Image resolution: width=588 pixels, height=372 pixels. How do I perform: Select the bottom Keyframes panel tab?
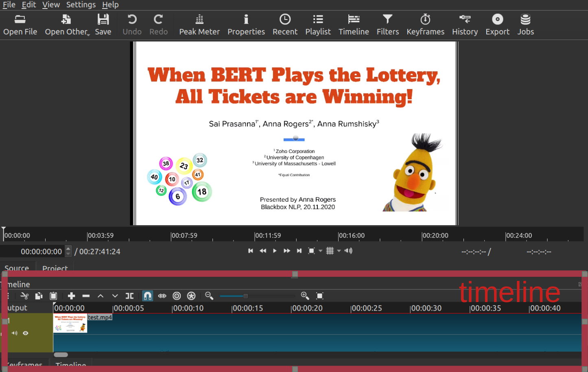pos(25,363)
